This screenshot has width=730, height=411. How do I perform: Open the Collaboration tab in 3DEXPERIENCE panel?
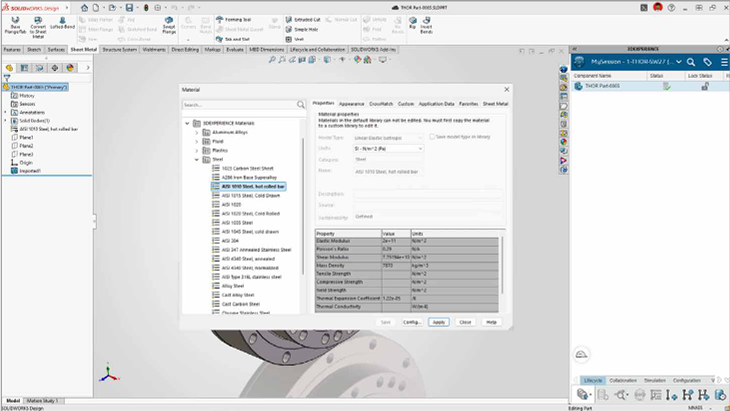(x=623, y=380)
